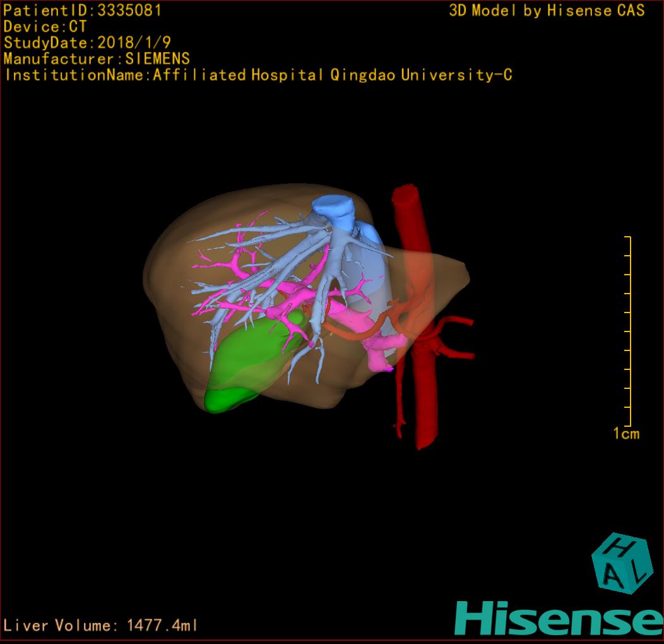Click the 1cm scale ruler

[x=628, y=331]
